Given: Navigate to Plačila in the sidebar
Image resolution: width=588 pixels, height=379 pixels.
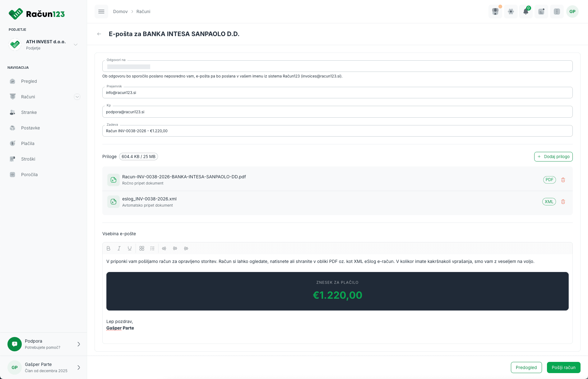Looking at the screenshot, I should pyautogui.click(x=28, y=143).
